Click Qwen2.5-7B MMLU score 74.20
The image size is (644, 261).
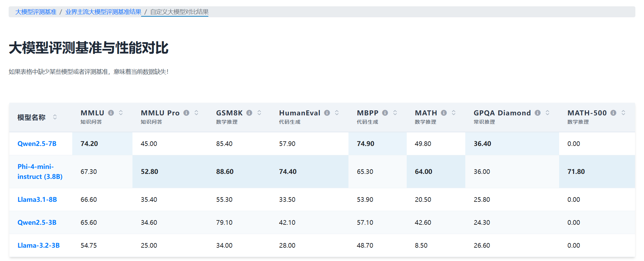[x=89, y=144]
